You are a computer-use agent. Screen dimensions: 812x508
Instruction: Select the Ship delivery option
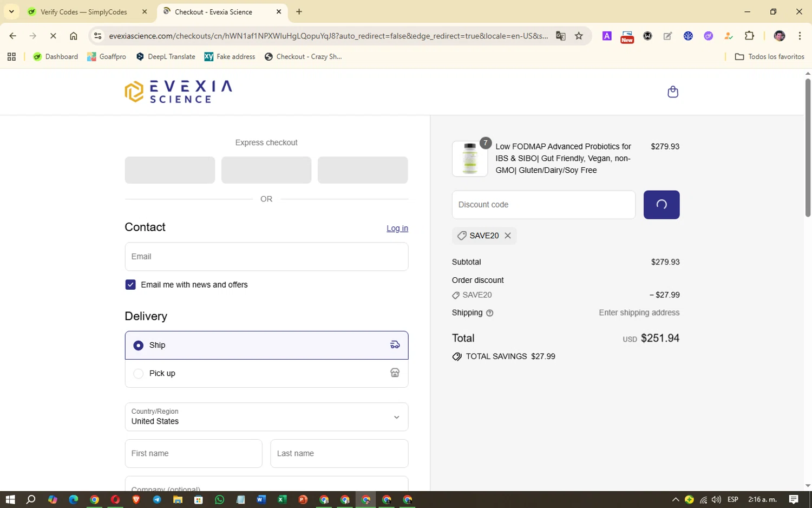(x=266, y=346)
